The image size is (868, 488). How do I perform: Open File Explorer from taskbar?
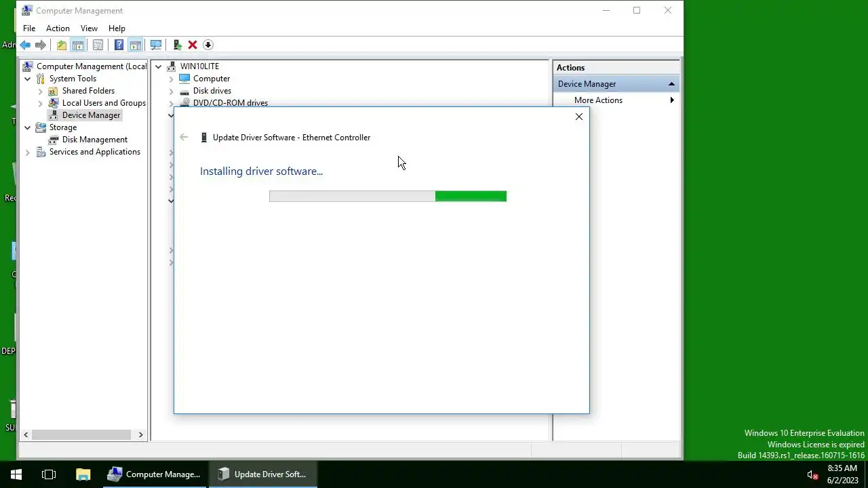(83, 474)
